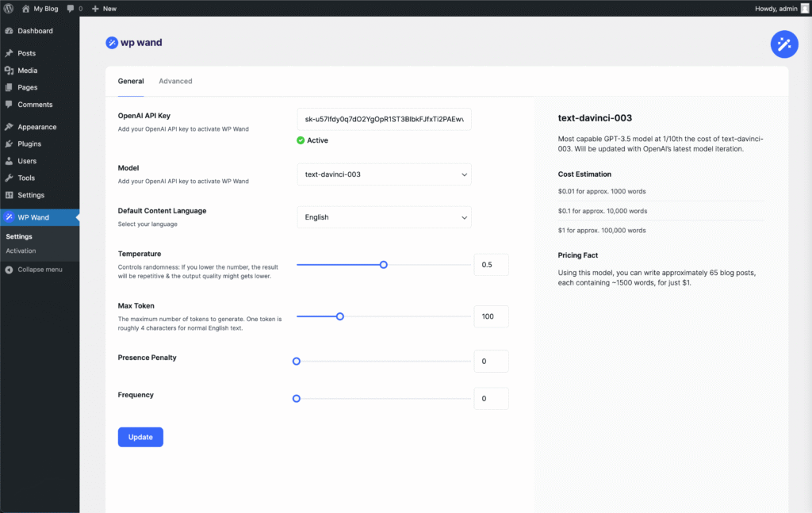Switch to the Advanced tab
Image resolution: width=812 pixels, height=513 pixels.
pyautogui.click(x=175, y=81)
